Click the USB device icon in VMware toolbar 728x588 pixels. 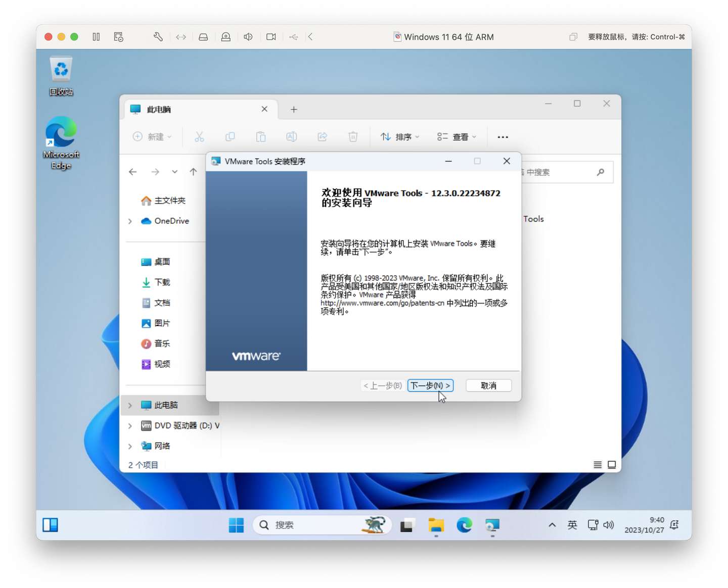coord(294,37)
